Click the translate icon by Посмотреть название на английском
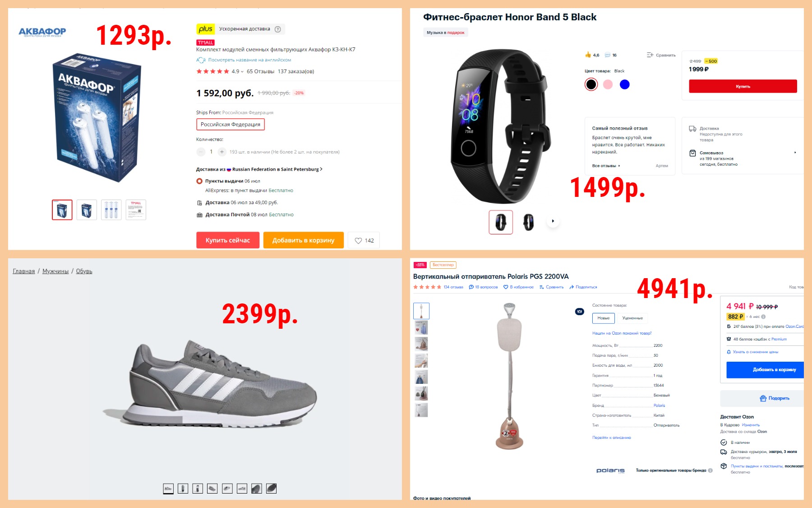 (x=201, y=60)
